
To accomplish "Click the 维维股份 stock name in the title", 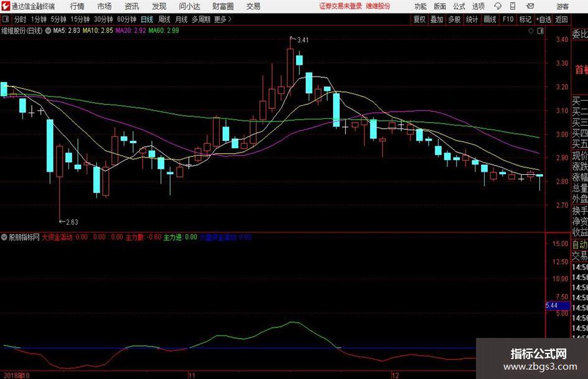I will pyautogui.click(x=378, y=6).
